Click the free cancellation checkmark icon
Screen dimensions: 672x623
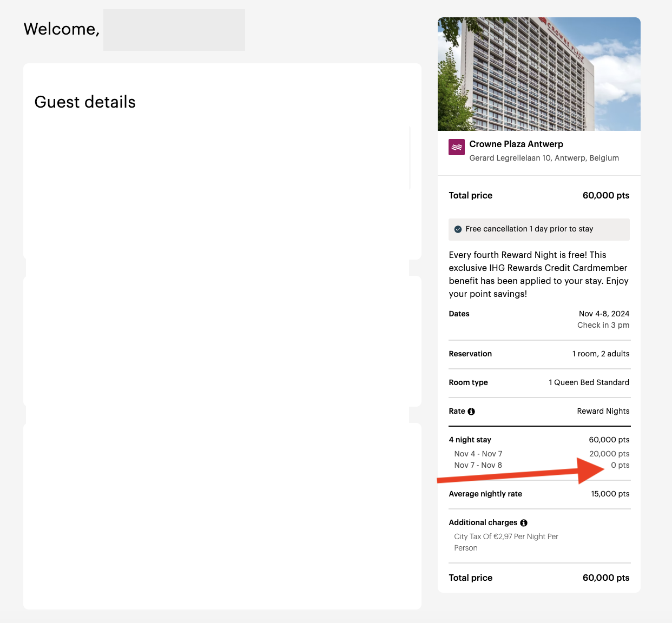click(458, 229)
